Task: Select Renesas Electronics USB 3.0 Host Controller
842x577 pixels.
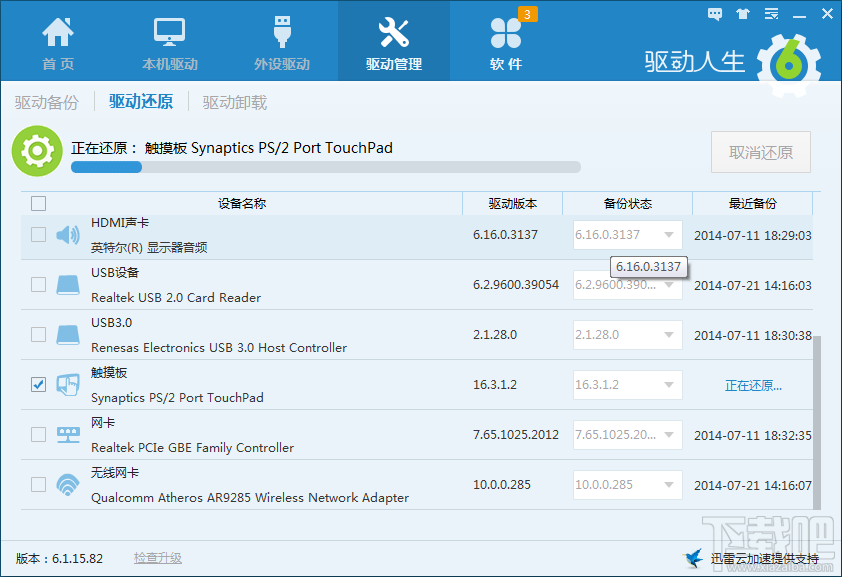Action: coord(219,348)
